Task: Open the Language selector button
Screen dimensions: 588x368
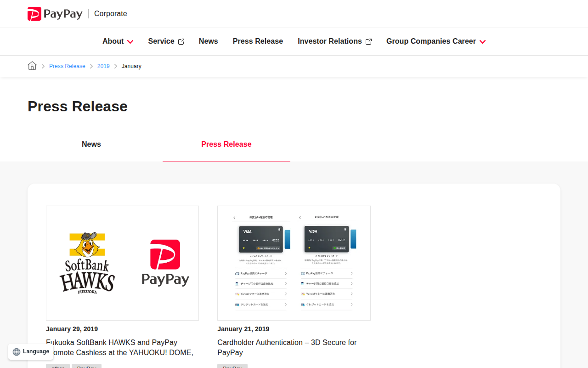Action: pos(31,352)
